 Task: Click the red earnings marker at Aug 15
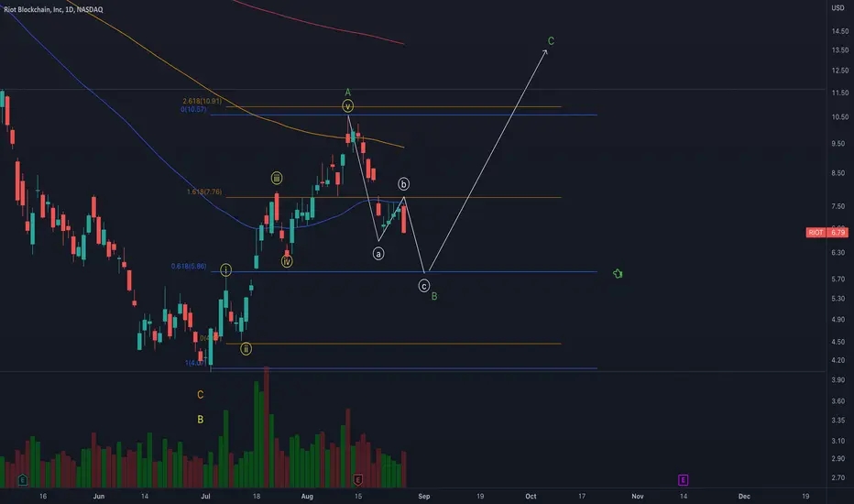[x=358, y=480]
